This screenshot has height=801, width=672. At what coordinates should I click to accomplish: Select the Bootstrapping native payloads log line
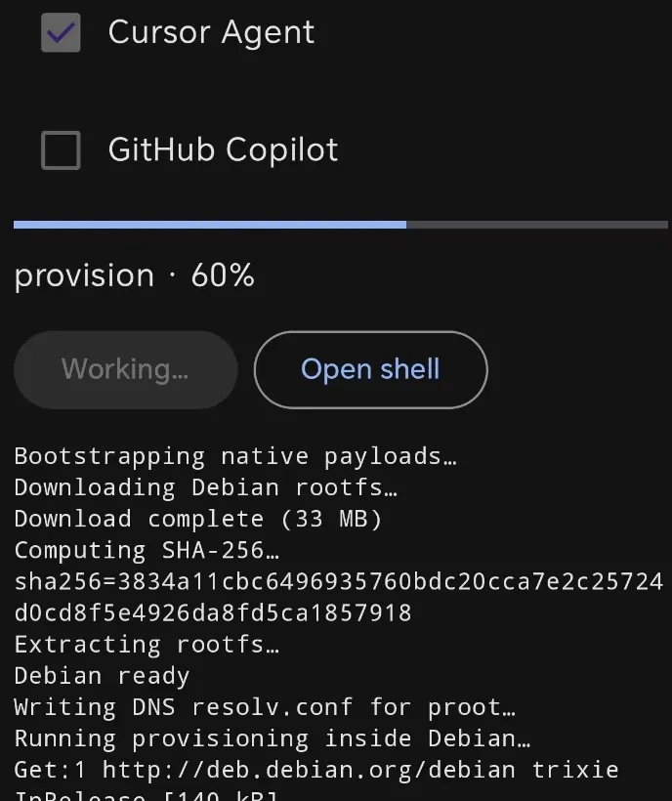[235, 456]
